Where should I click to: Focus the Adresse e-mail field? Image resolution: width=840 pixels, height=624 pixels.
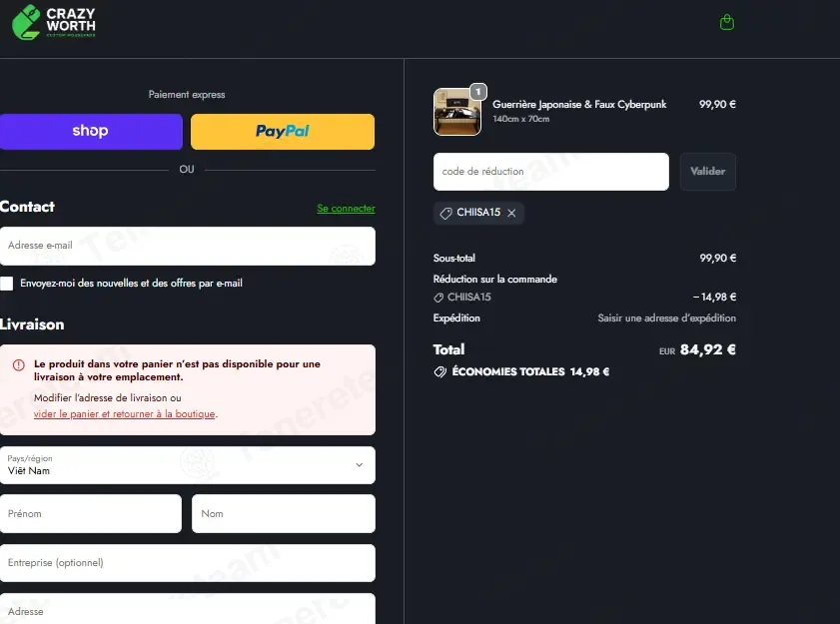click(x=188, y=246)
